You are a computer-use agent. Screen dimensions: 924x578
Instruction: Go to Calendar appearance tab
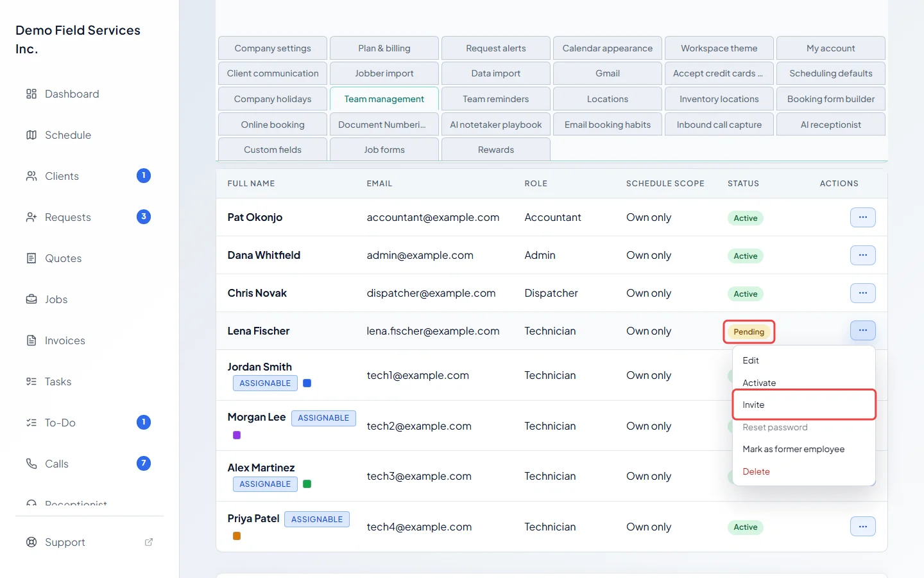tap(608, 48)
